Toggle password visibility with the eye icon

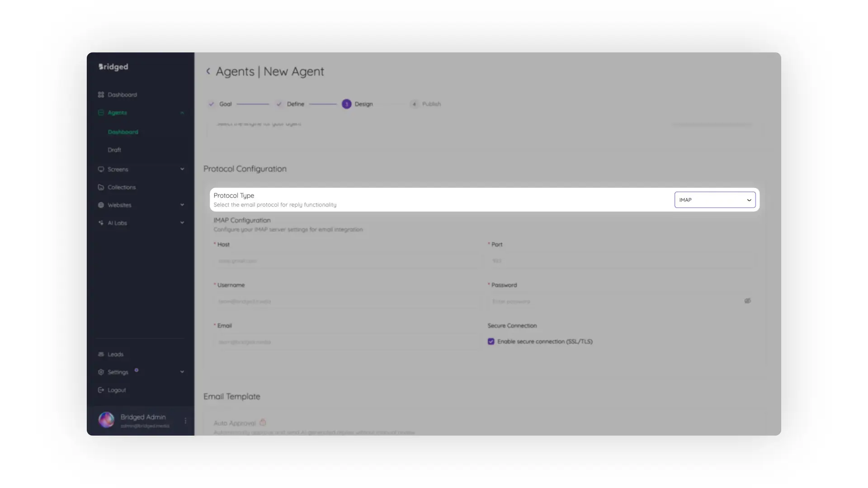[748, 301]
